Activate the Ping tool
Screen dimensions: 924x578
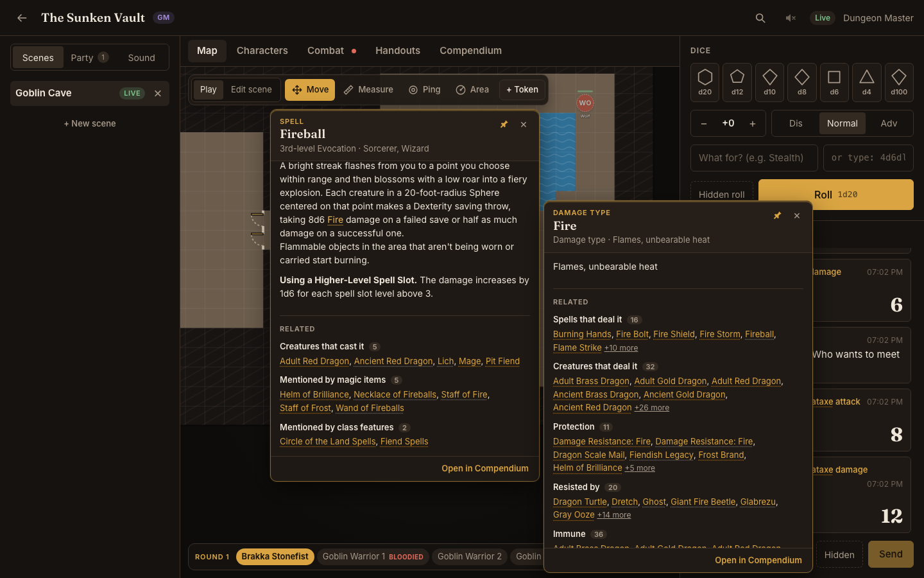pos(425,90)
